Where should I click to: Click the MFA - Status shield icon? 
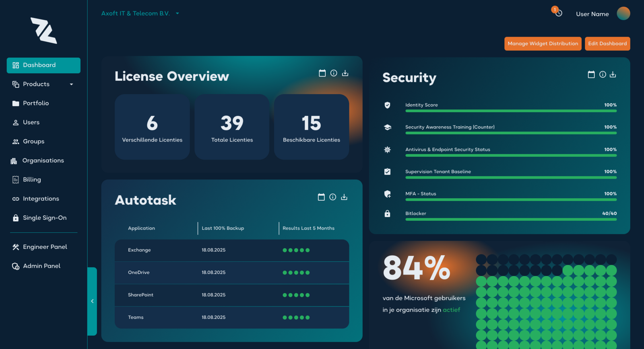(387, 194)
